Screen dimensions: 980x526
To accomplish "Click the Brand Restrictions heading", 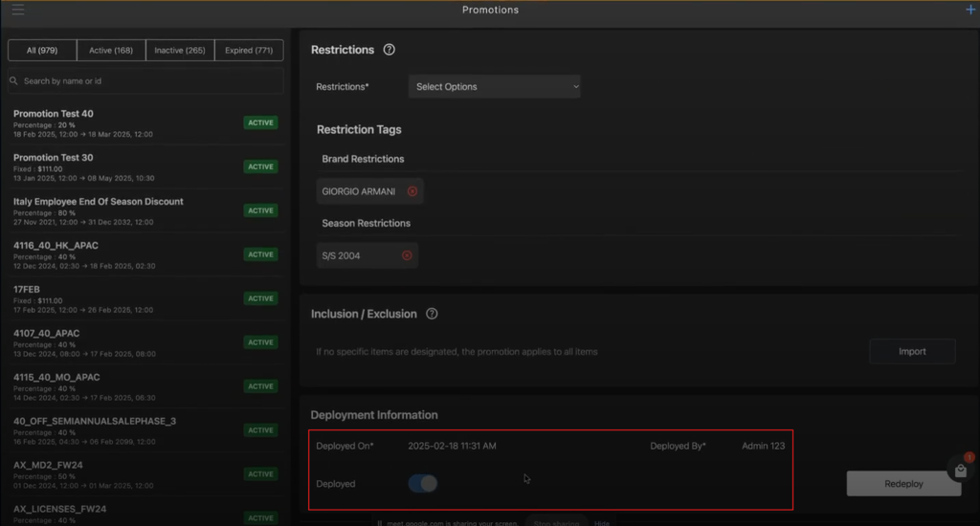I will click(x=363, y=159).
